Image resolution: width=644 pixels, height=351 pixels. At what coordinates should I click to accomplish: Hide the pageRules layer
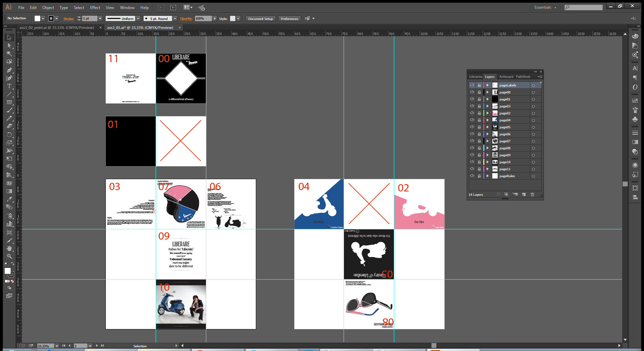472,176
